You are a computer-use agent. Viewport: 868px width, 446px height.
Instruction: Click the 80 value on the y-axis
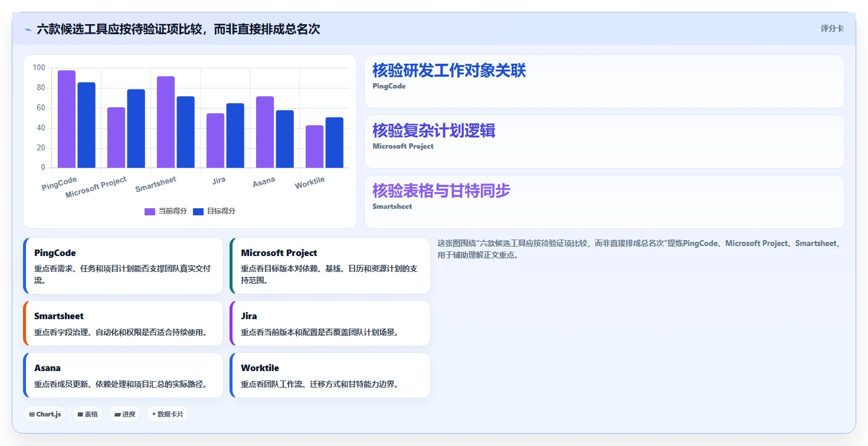pos(41,88)
